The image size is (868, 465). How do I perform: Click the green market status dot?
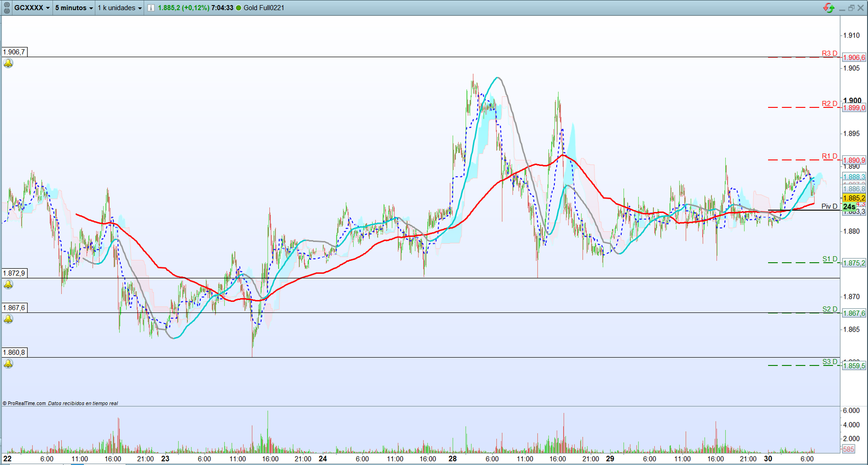tap(239, 8)
